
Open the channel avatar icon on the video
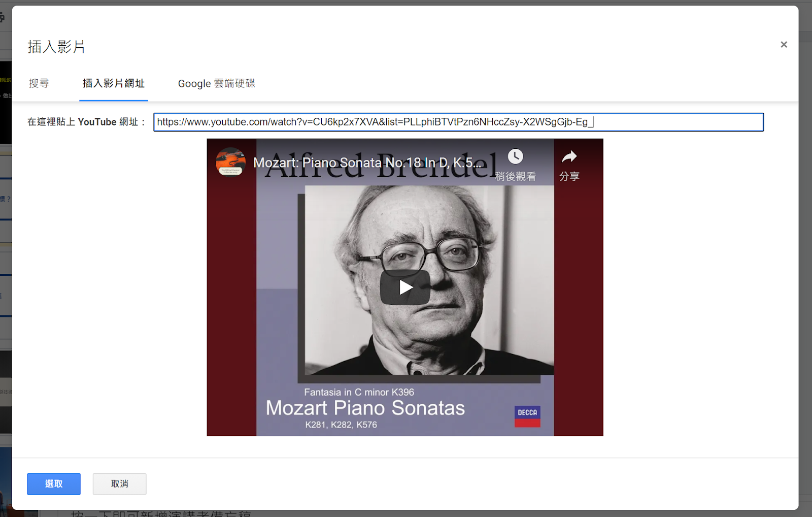pyautogui.click(x=231, y=162)
